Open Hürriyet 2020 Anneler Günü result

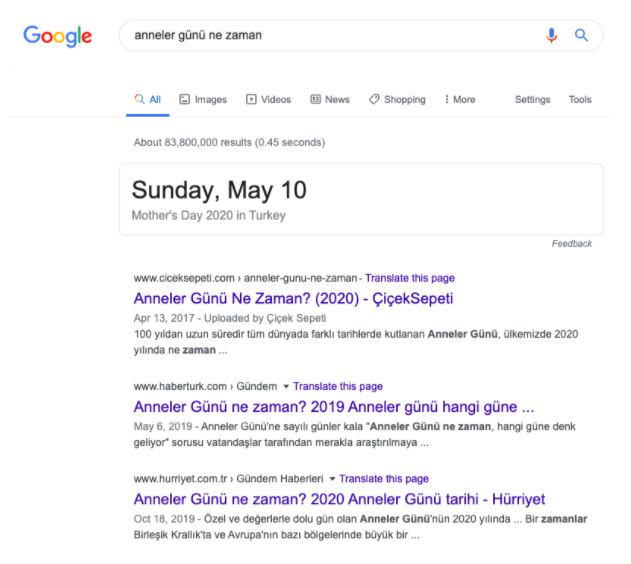(339, 499)
